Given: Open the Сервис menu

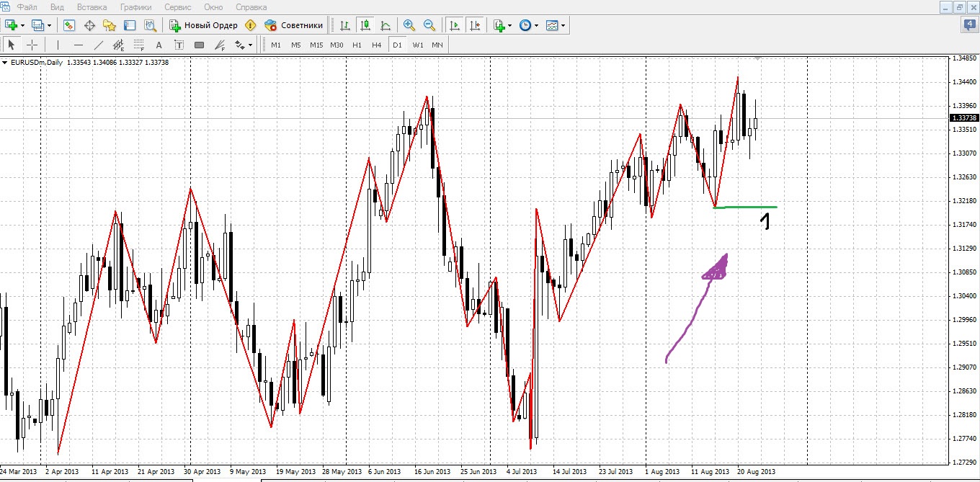Looking at the screenshot, I should 178,6.
